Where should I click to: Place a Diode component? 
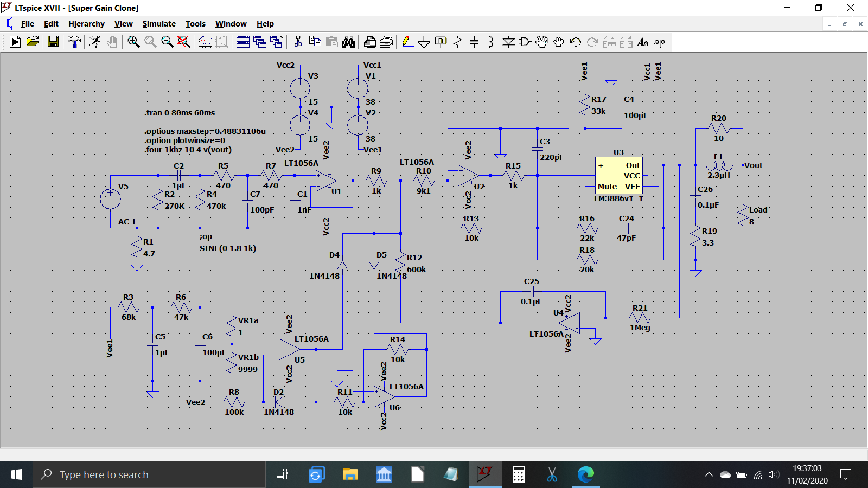click(508, 42)
